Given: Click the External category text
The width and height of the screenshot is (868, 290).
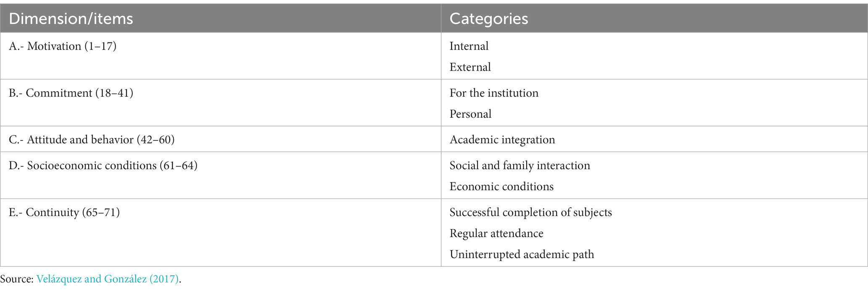Looking at the screenshot, I should point(470,67).
